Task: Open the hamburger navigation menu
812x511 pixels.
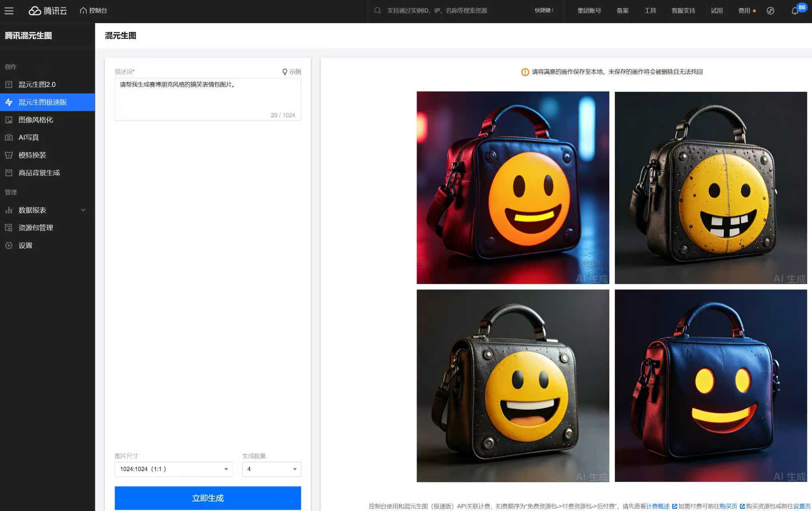Action: [9, 11]
